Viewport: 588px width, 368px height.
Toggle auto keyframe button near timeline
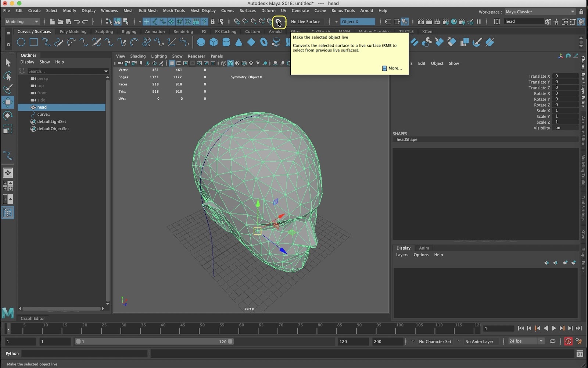(x=568, y=342)
